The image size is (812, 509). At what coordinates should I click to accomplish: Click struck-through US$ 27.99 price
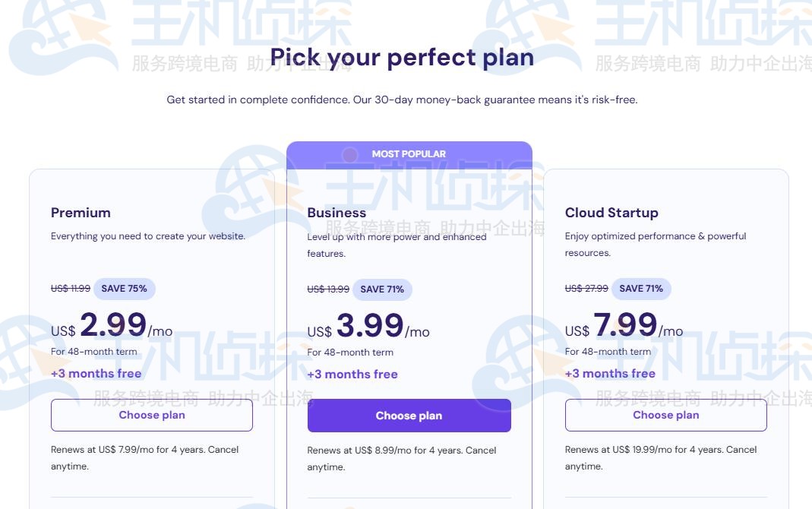click(x=586, y=289)
